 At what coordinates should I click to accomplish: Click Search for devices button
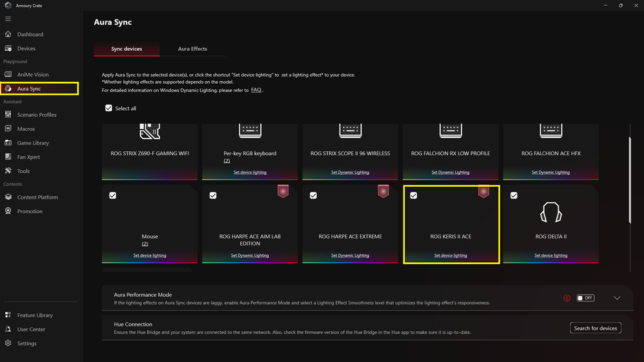[595, 328]
